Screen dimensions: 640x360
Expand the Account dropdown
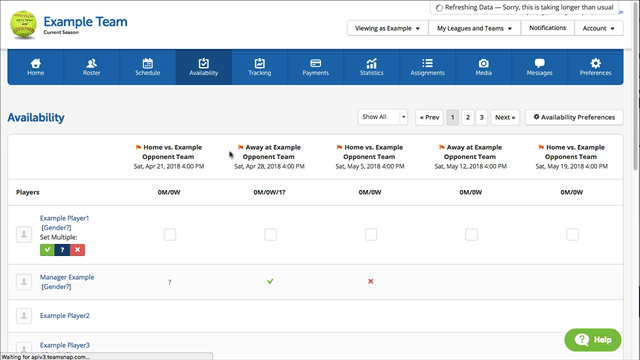pyautogui.click(x=598, y=28)
